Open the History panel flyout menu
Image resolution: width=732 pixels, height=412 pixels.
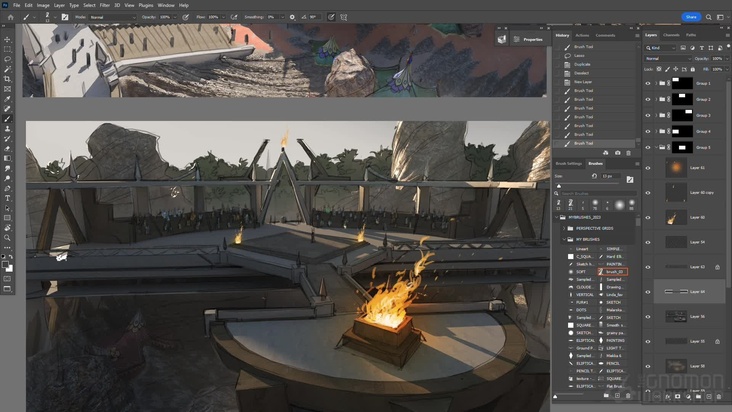pos(637,35)
